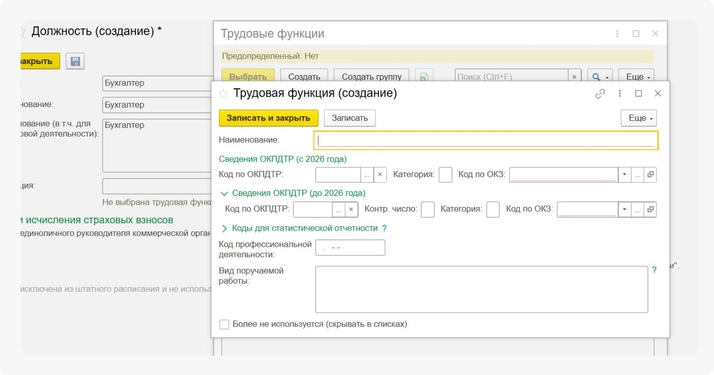Open Еще menu in Трудовые функции window

click(637, 76)
